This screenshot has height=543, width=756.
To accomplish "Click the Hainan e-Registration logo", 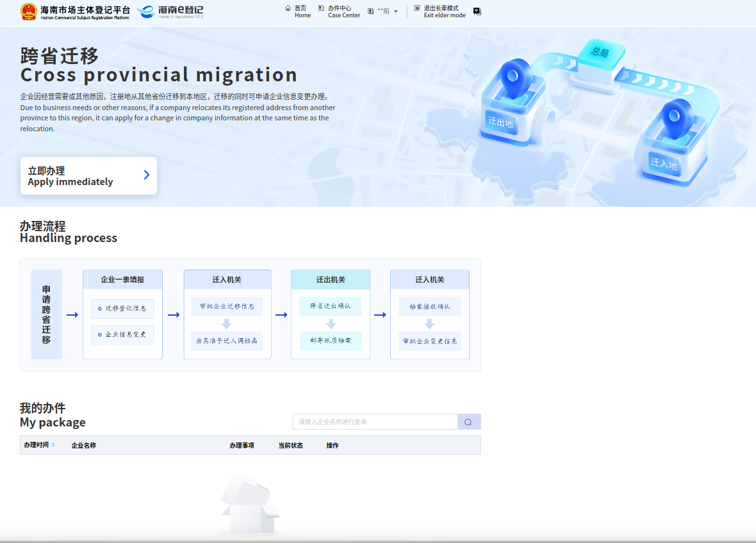I will coord(170,12).
